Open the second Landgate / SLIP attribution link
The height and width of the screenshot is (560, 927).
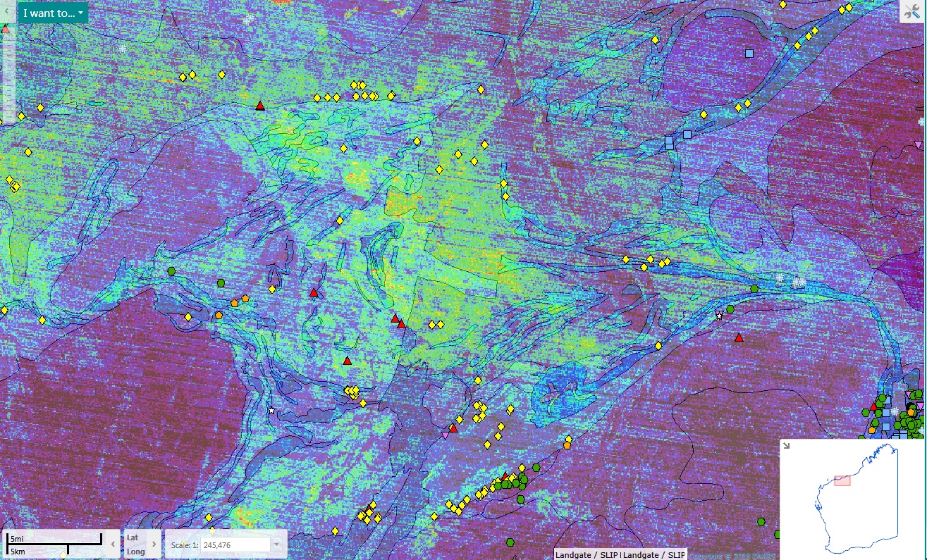653,555
